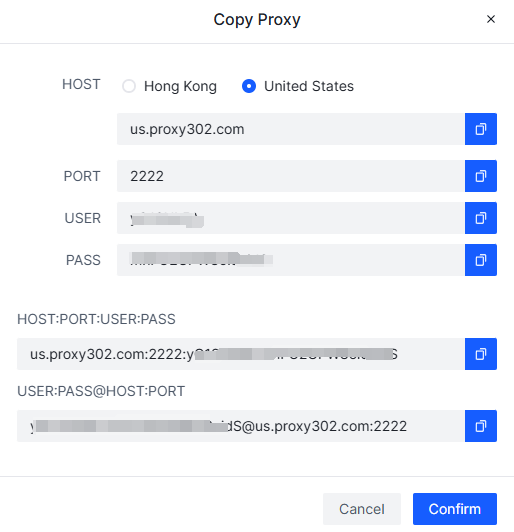Close the Copy Proxy dialog
This screenshot has width=514, height=532.
[491, 19]
